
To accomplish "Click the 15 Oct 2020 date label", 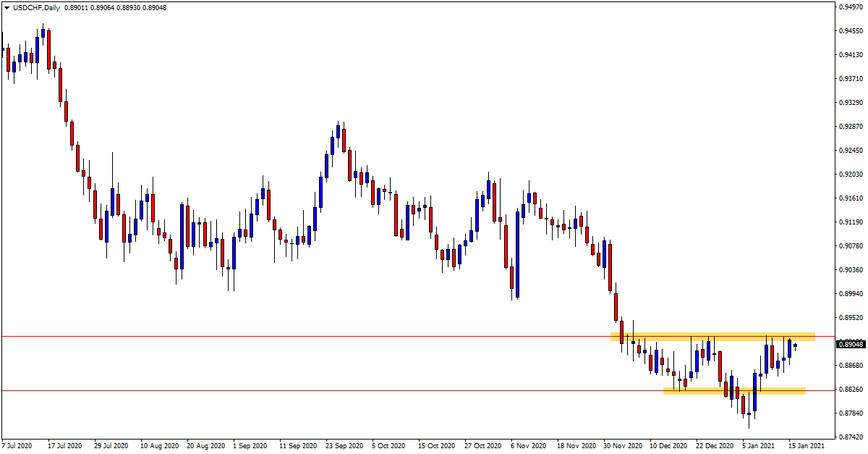I will click(x=437, y=447).
